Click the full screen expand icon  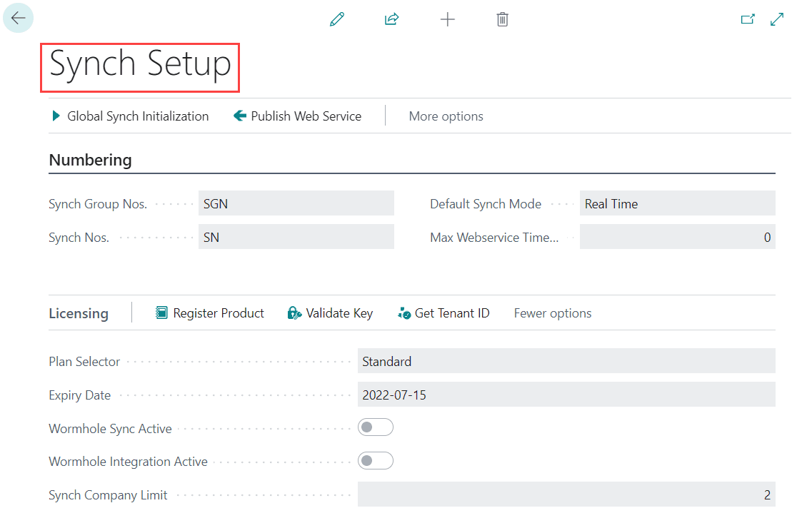pos(777,19)
